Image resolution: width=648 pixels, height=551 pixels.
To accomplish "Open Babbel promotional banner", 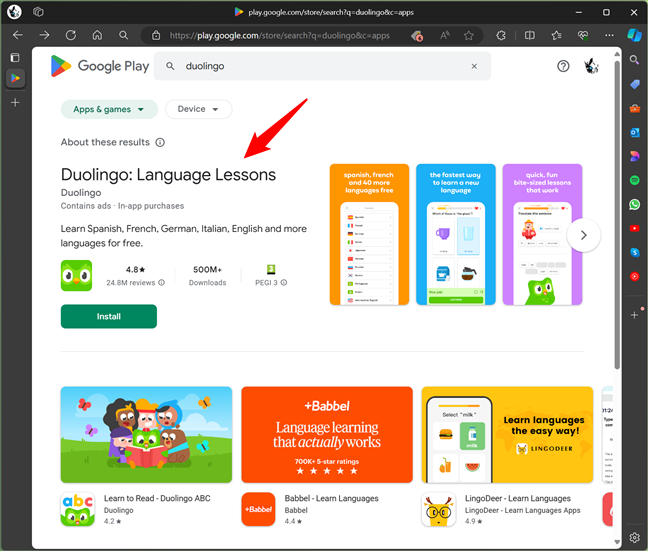I will click(x=327, y=434).
